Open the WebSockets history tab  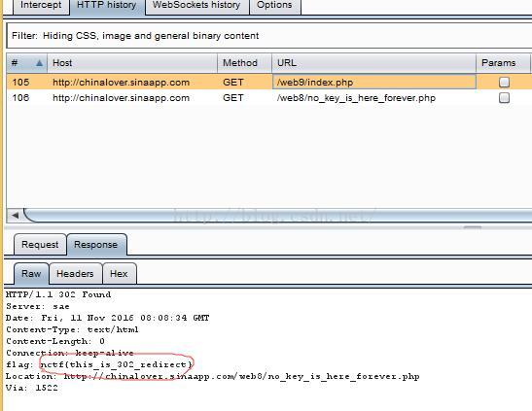[x=196, y=6]
